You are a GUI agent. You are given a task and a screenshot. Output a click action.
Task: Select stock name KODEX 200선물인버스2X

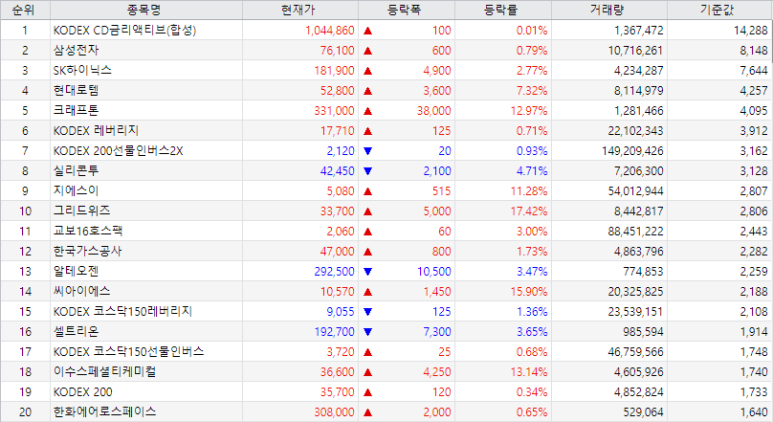118,151
